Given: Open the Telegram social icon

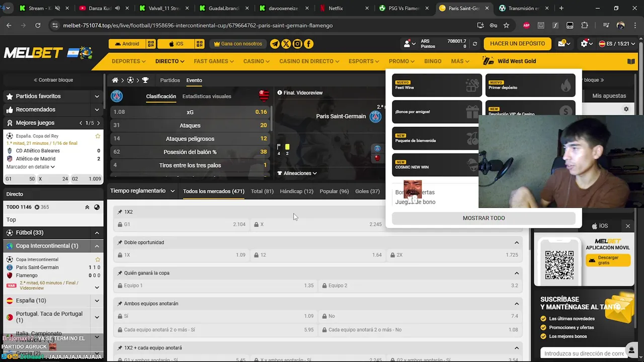Looking at the screenshot, I should point(275,44).
